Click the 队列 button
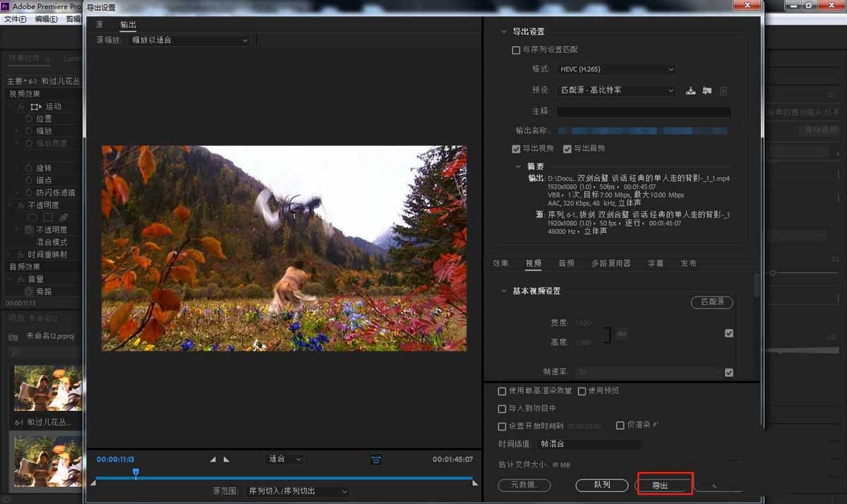Image resolution: width=847 pixels, height=504 pixels. coord(602,485)
